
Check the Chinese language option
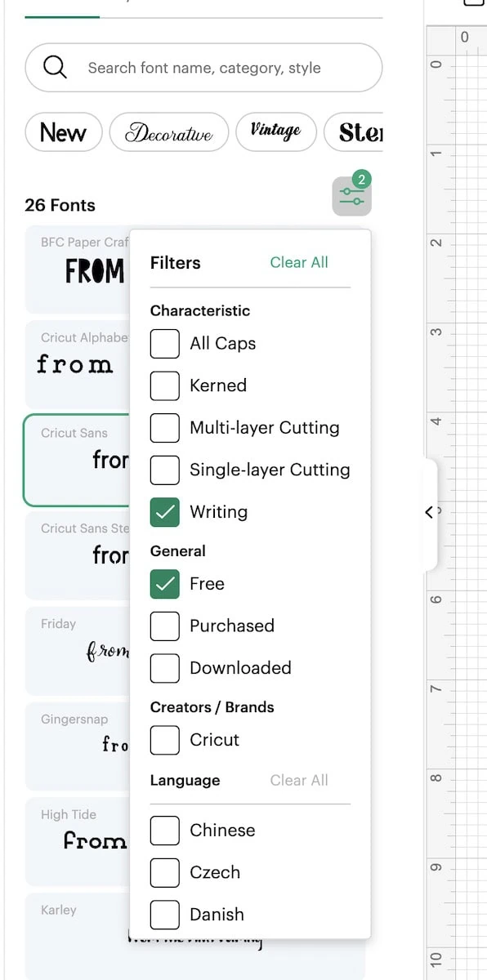tap(164, 830)
